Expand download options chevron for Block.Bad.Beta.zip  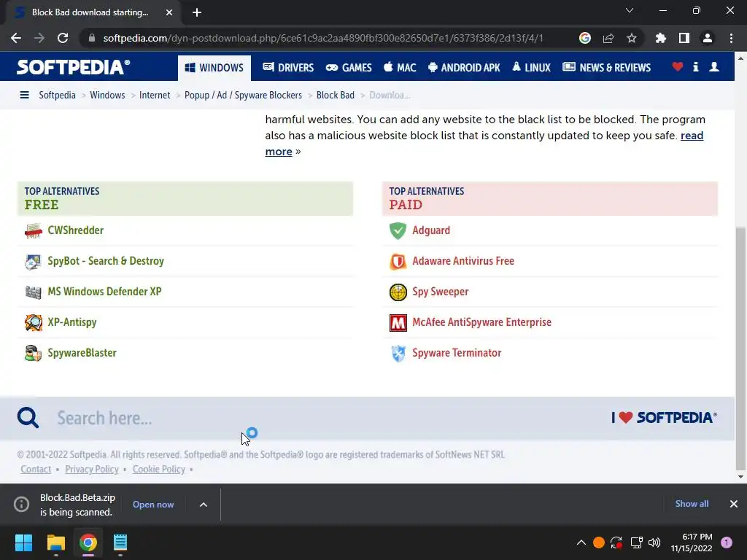pos(204,505)
